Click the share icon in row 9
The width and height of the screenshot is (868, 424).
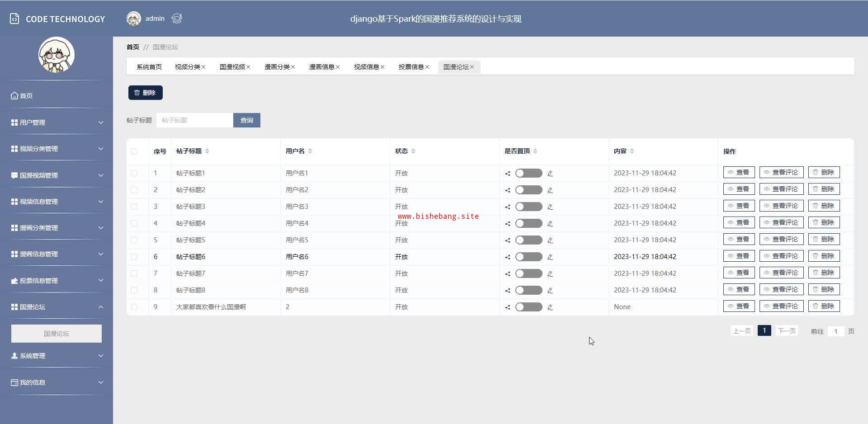pyautogui.click(x=508, y=307)
